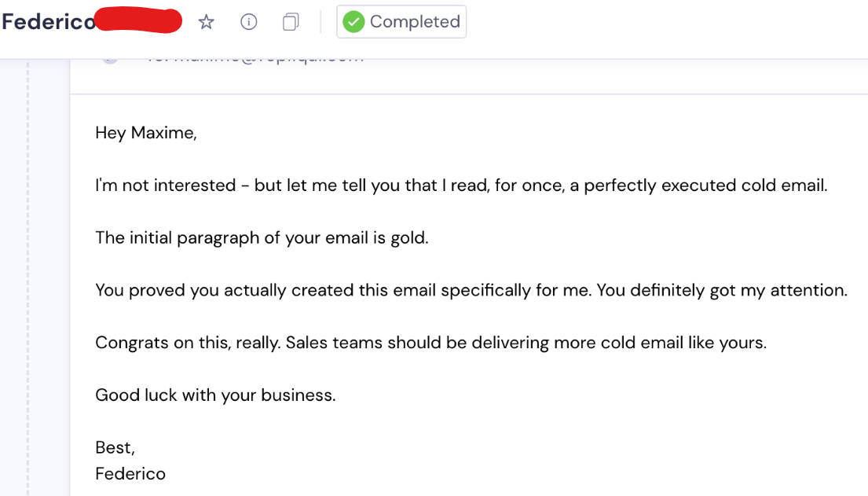Click the red redacted last name
The height and width of the screenshot is (496, 868).
tap(137, 20)
